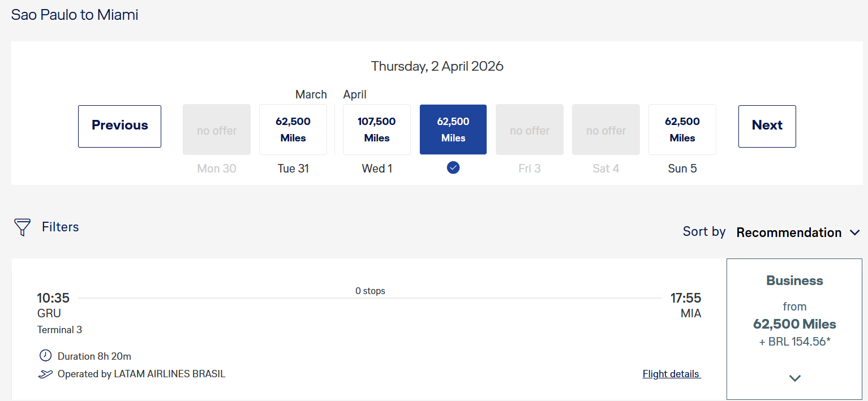Click the 10:35 GRU departure time

point(53,298)
